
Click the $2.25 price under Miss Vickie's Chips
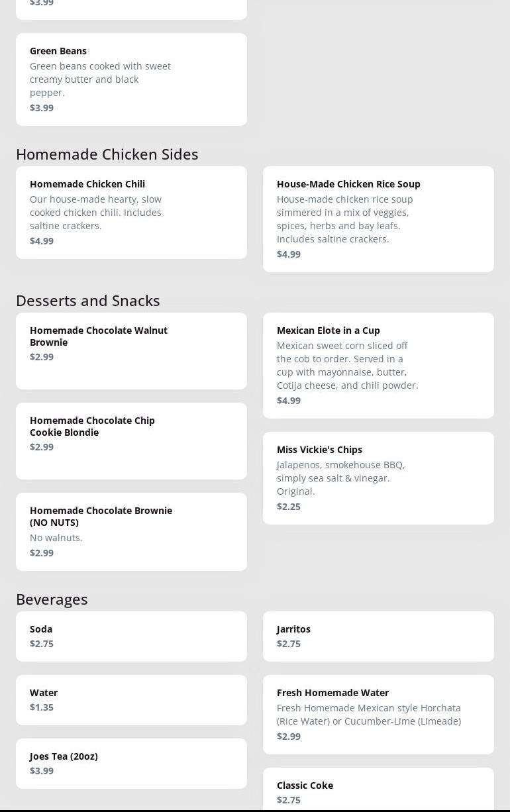click(x=289, y=507)
